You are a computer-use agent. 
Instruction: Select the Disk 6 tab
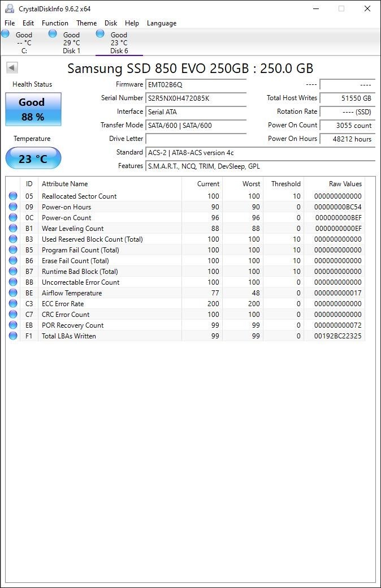pos(119,42)
